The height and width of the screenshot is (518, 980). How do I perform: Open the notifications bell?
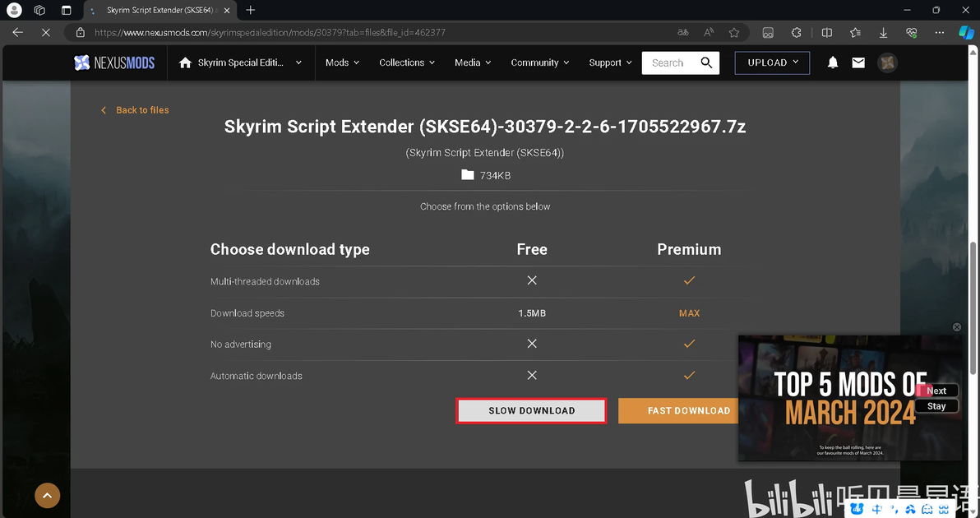833,62
